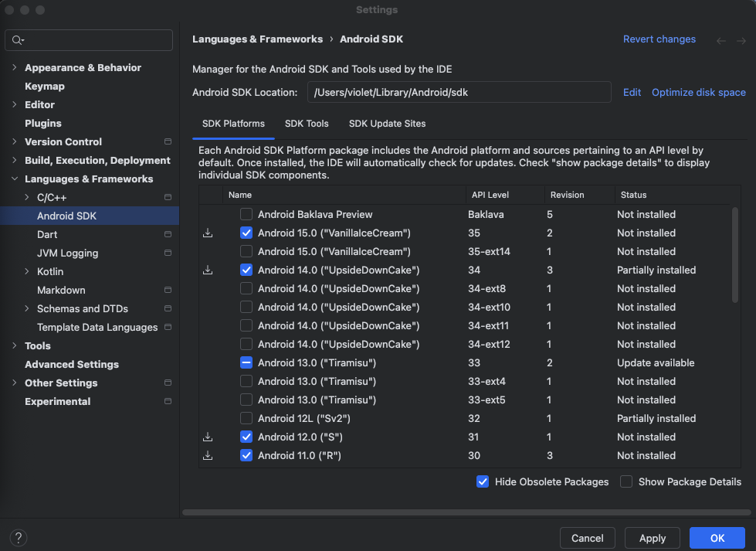The image size is (756, 551).
Task: Click the project-level icon beside Version Control
Action: point(168,142)
